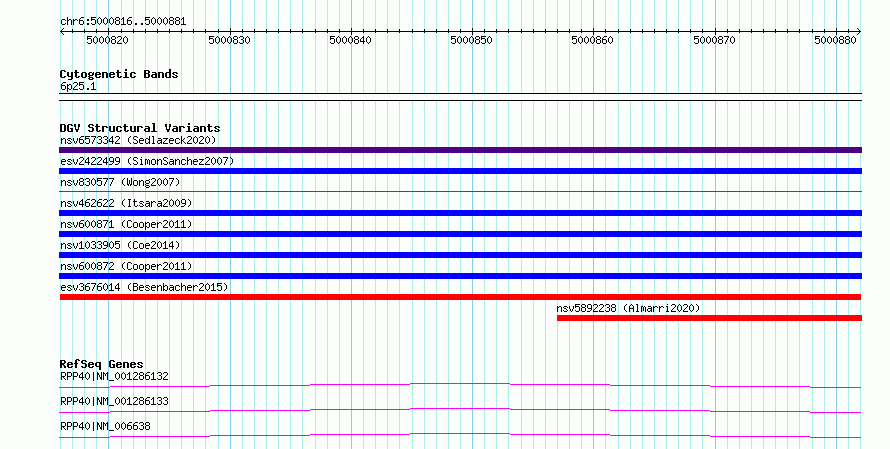Click ruler position 5000870
The image size is (890, 449).
(715, 40)
